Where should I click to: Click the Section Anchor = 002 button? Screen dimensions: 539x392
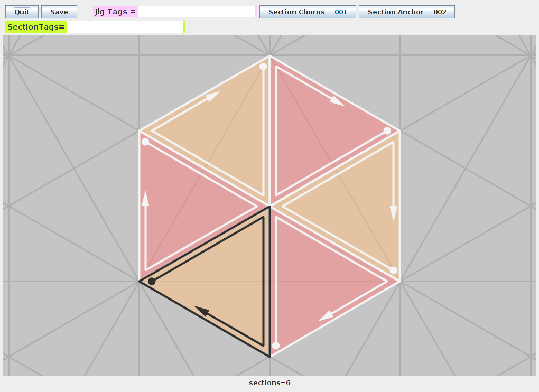[x=406, y=12]
